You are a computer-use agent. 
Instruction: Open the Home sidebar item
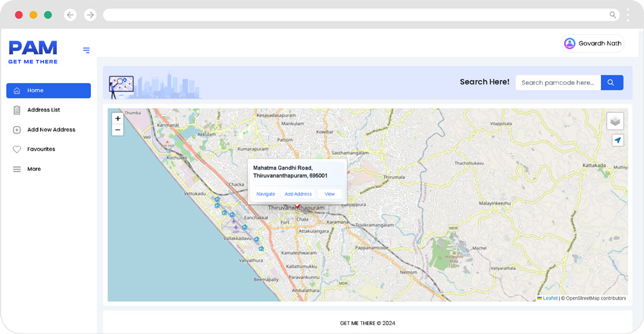pyautogui.click(x=48, y=90)
